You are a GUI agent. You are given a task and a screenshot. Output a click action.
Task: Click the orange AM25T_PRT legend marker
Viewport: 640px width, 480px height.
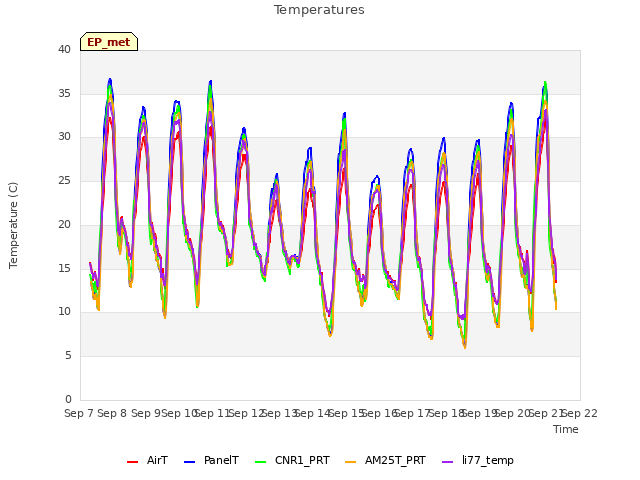click(x=350, y=462)
